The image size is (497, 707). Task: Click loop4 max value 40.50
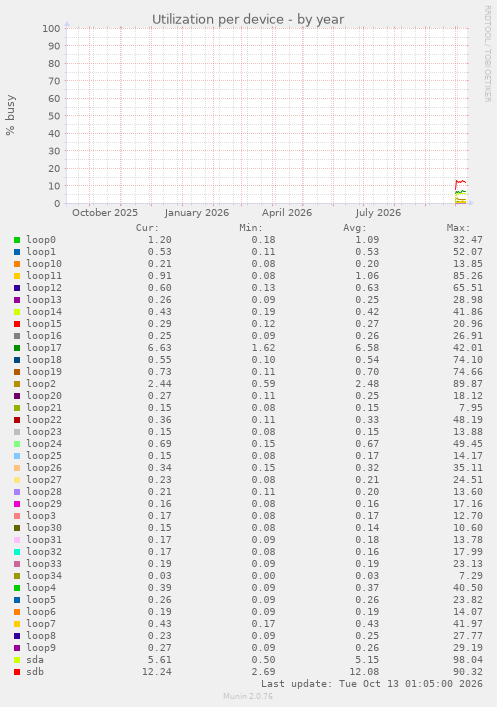468,588
